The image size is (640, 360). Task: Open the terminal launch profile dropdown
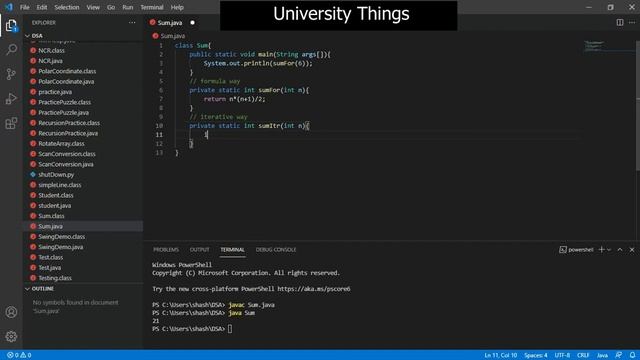(609, 249)
